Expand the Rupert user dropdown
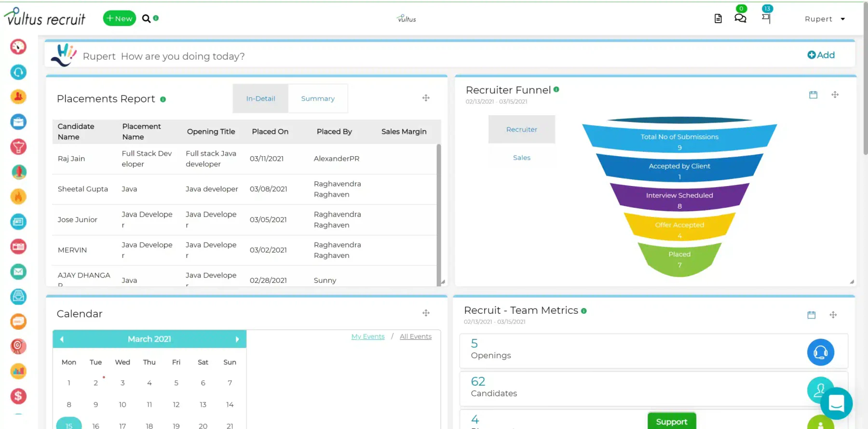This screenshot has width=868, height=429. [825, 19]
